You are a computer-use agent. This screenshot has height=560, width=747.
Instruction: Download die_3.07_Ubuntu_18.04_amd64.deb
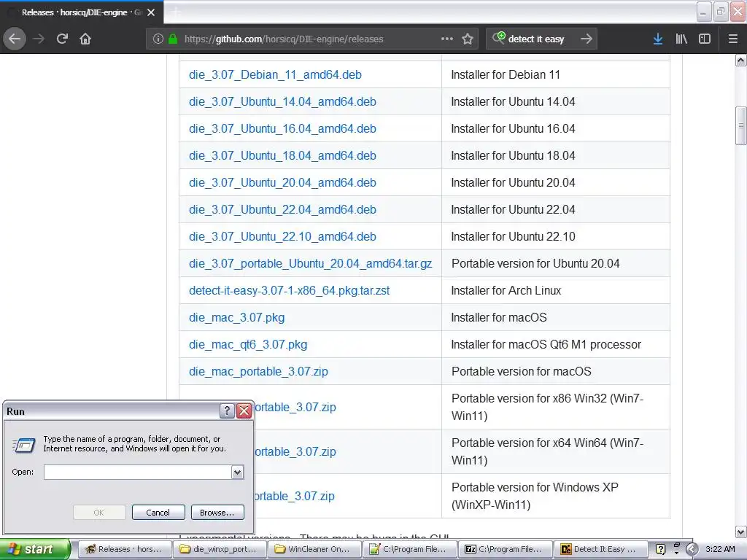pyautogui.click(x=282, y=156)
